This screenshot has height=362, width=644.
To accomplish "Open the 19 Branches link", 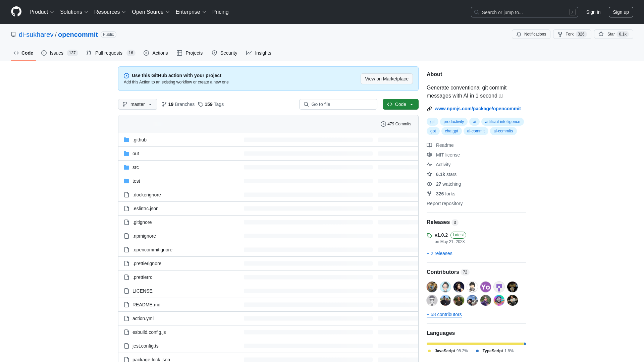I will [178, 104].
